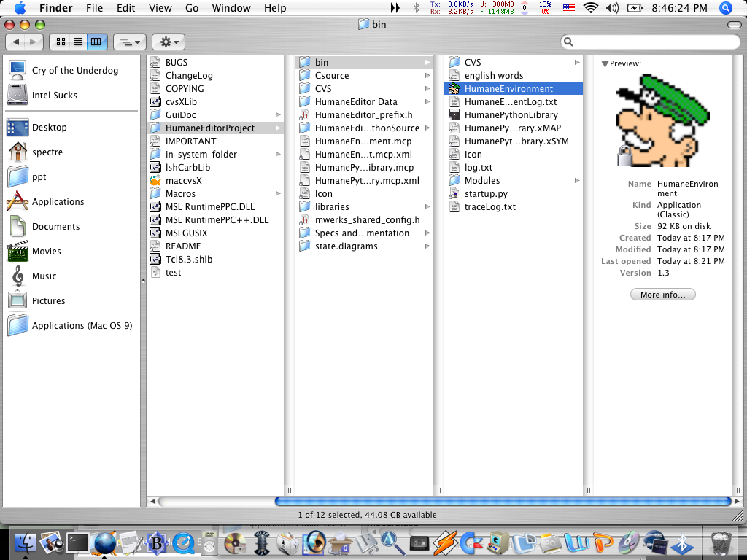The width and height of the screenshot is (747, 560).
Task: Launch PowerPoint from the Dock
Action: [x=603, y=543]
